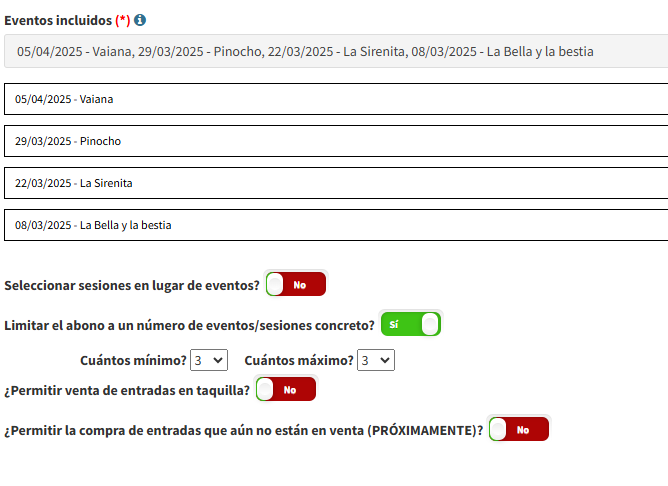Pick the 08/03/2025 - La Bella y la bestia row
The width and height of the screenshot is (668, 486).
334,225
